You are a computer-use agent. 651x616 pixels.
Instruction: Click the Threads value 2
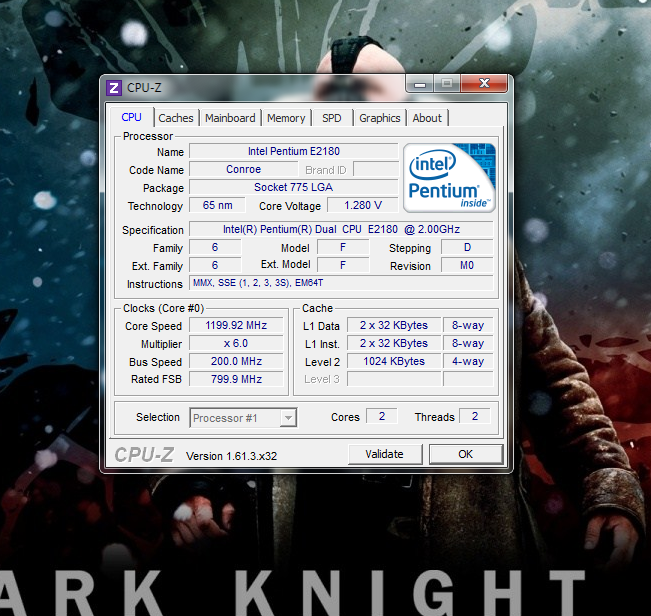click(x=475, y=416)
